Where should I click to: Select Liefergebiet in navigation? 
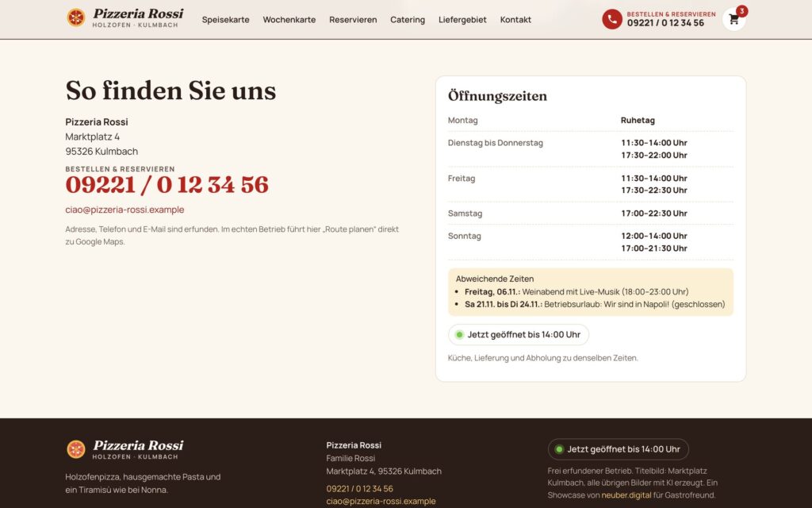click(x=462, y=20)
